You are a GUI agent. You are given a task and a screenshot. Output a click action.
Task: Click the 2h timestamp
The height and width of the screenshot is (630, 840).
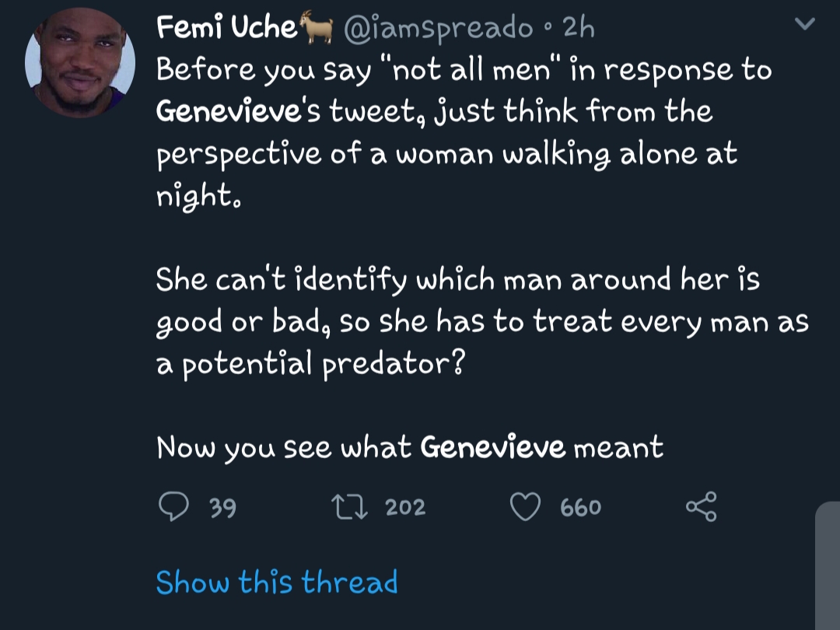coord(579,27)
